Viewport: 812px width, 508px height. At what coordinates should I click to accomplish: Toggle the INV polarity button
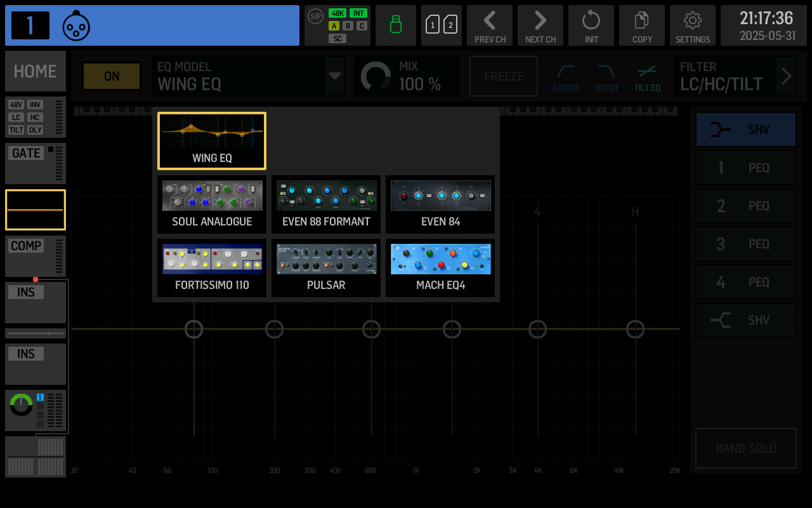tap(36, 105)
